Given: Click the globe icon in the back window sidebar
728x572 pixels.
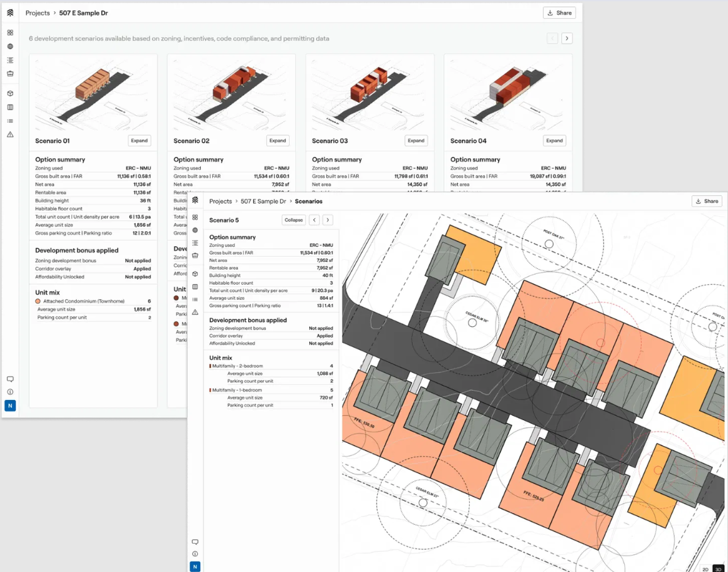Looking at the screenshot, I should click(x=10, y=47).
